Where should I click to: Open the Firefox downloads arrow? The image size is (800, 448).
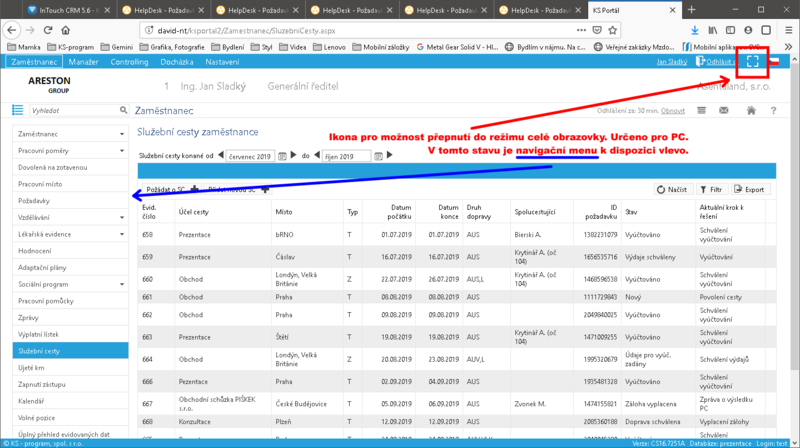click(x=694, y=30)
